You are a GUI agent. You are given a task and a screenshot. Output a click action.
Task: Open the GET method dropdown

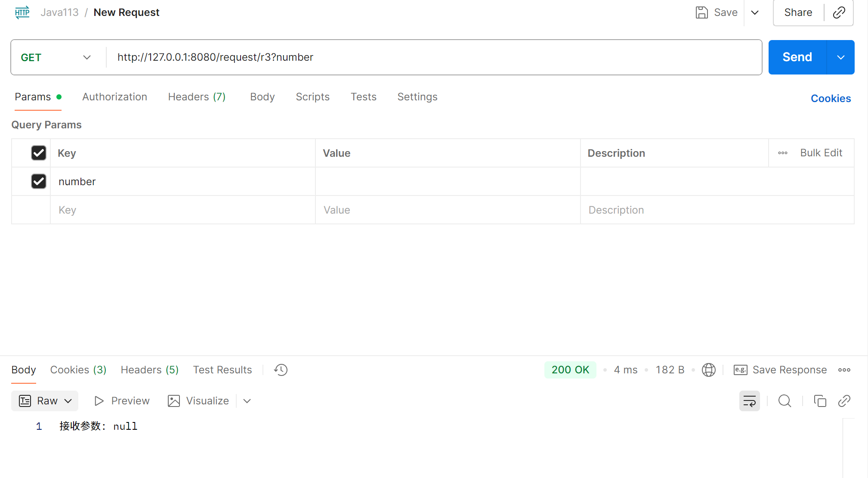tap(56, 57)
